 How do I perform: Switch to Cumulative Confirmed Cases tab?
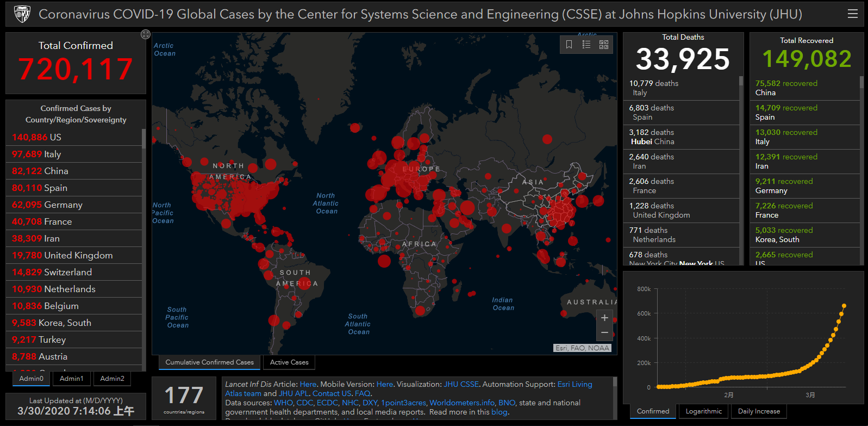tap(209, 362)
